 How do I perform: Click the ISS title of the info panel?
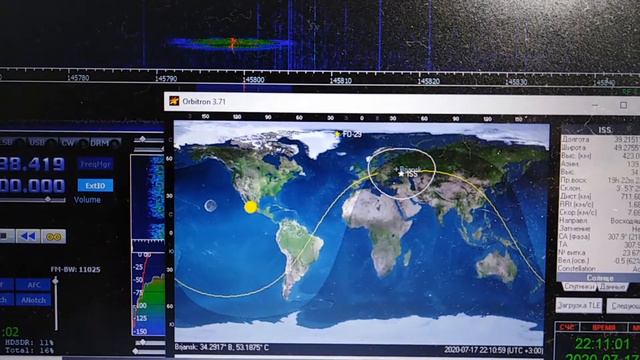605,130
